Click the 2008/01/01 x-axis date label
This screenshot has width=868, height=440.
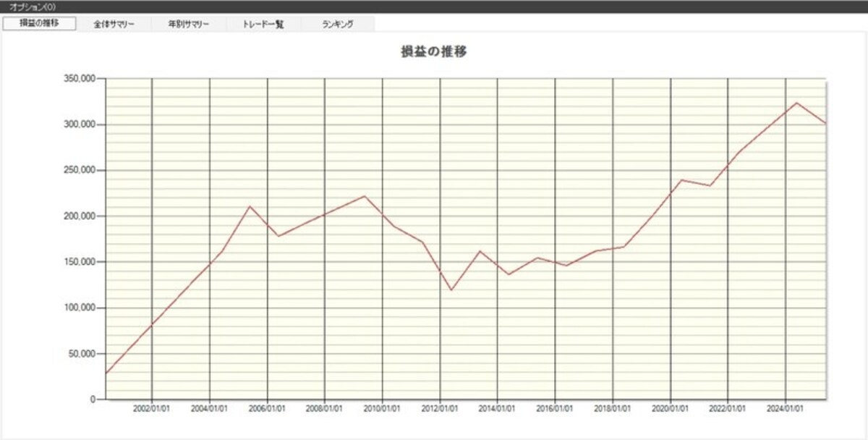pos(324,409)
